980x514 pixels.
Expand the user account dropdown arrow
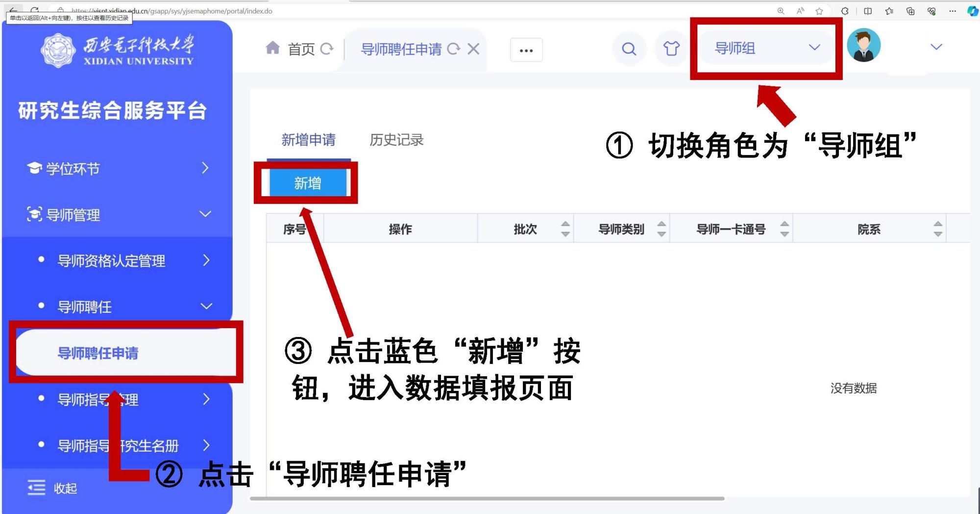936,47
